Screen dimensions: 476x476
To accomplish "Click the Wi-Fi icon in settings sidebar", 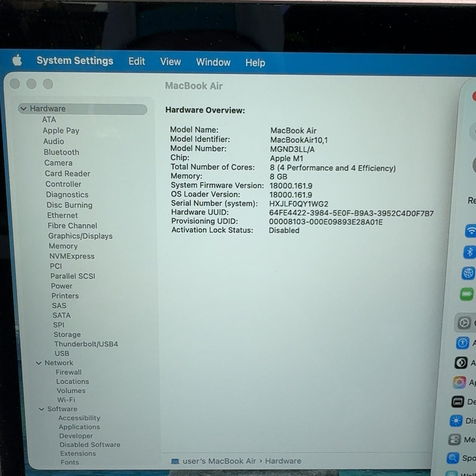I will [x=471, y=231].
